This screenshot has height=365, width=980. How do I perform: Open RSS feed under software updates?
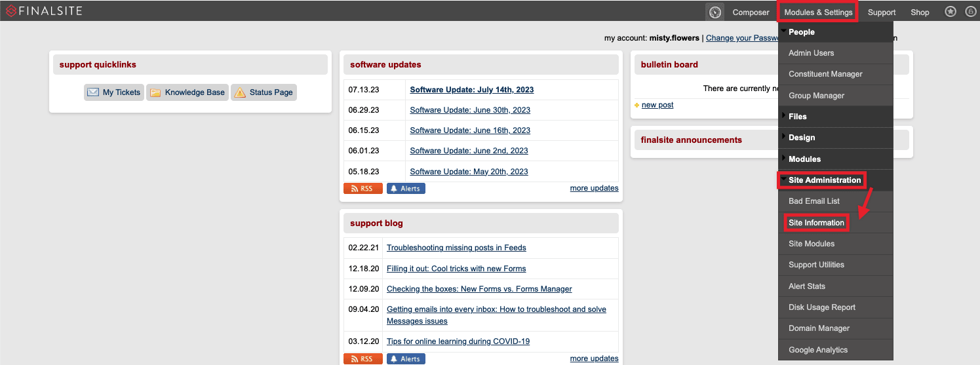(363, 189)
